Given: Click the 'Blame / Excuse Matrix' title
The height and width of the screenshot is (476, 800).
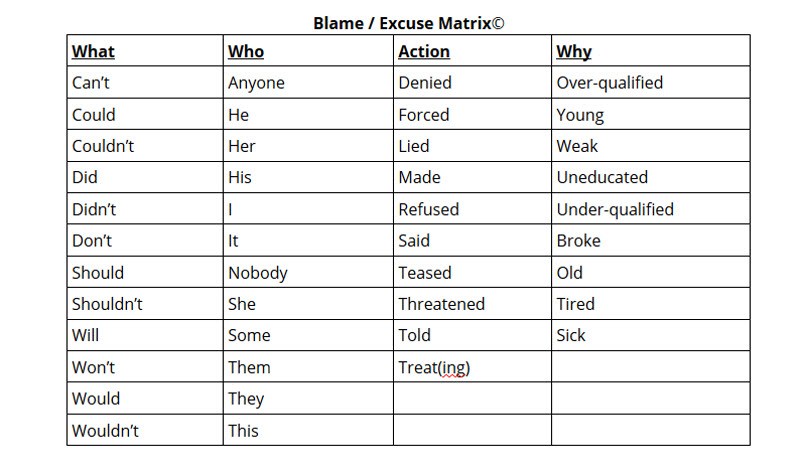Looking at the screenshot, I should click(x=407, y=23).
